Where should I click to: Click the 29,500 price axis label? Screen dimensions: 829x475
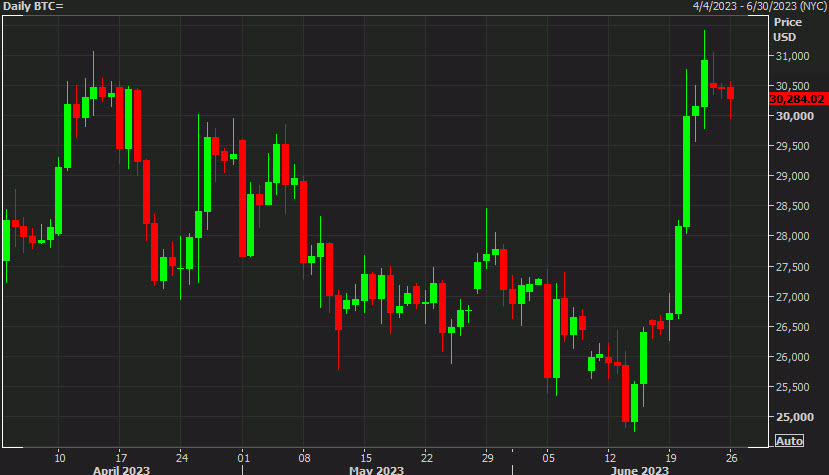792,147
